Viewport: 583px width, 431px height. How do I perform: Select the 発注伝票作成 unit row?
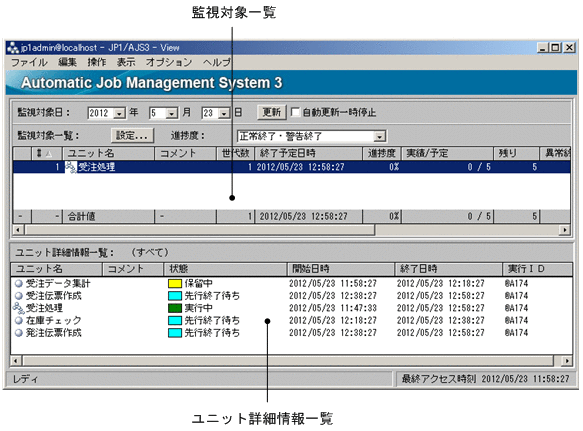click(292, 332)
